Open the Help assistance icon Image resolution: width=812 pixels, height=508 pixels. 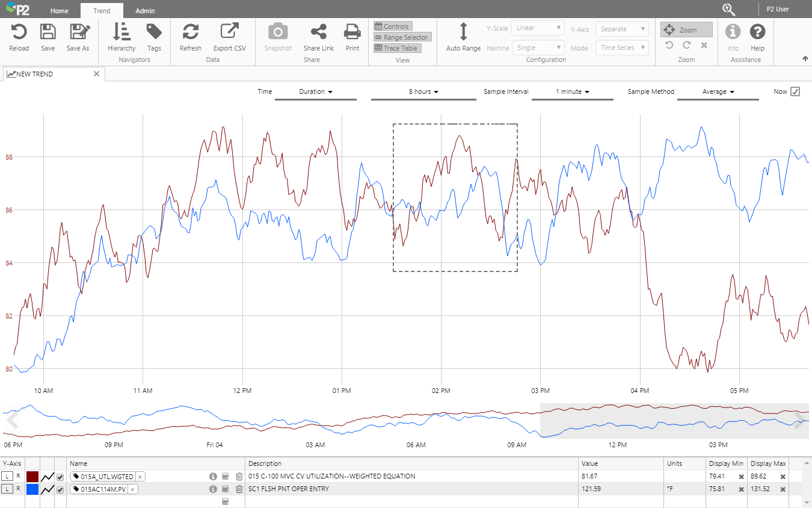757,32
